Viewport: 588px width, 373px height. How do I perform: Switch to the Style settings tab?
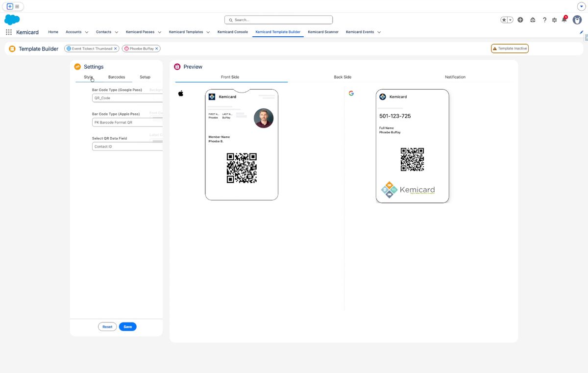click(x=88, y=77)
